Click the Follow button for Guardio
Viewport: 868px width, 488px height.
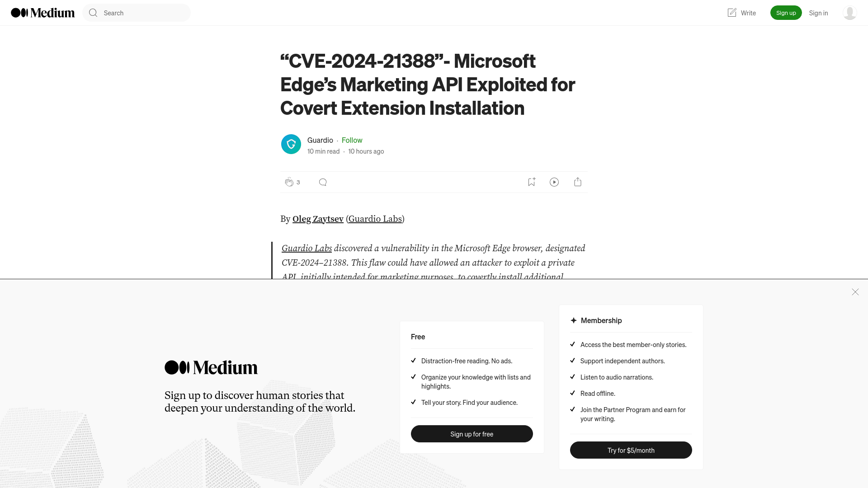(x=352, y=140)
